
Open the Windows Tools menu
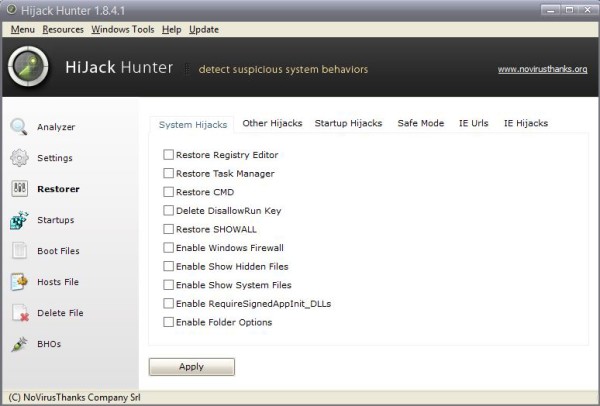tap(122, 29)
